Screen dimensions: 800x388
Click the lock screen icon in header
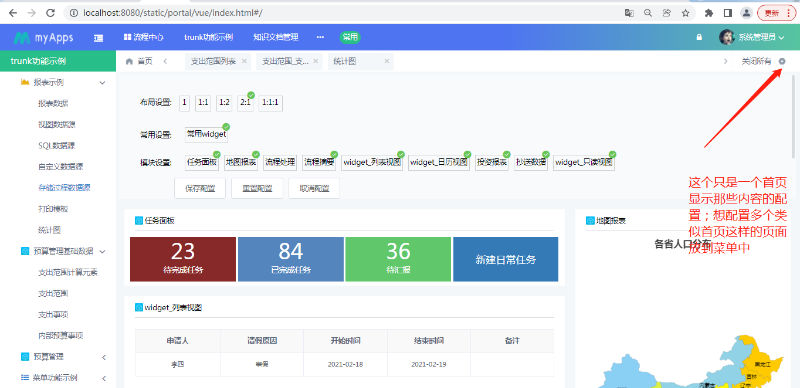[x=699, y=37]
